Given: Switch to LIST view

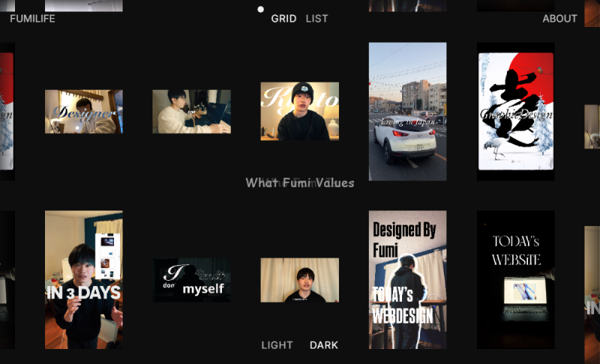Looking at the screenshot, I should tap(316, 18).
